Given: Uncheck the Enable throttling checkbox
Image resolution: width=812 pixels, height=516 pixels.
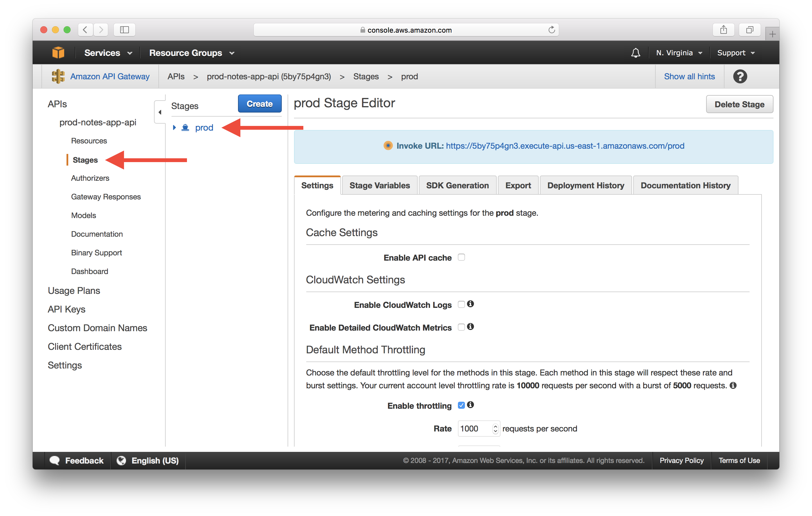Looking at the screenshot, I should coord(461,406).
